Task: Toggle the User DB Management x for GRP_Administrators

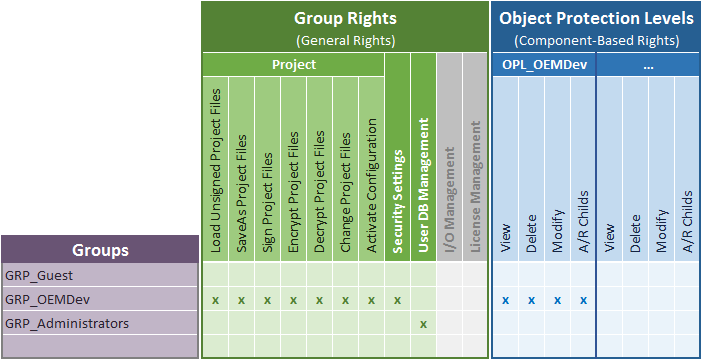Action: [423, 324]
